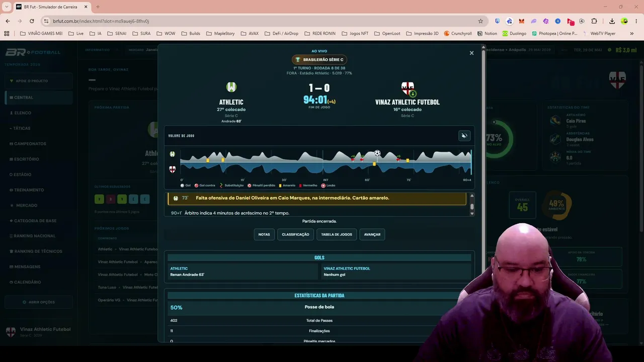The height and width of the screenshot is (362, 644).
Task: Click the Vinaz Athletic Futebol crest in header
Action: (408, 88)
